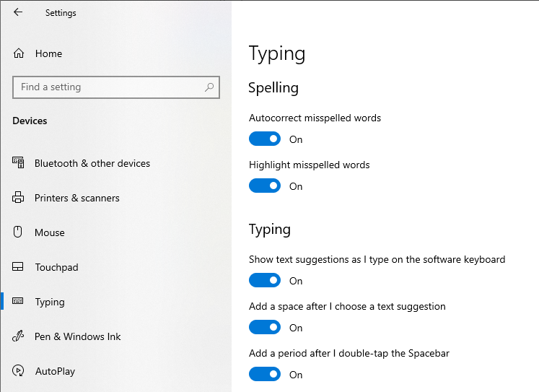Viewport: 539px width, 392px height.
Task: Click the Mouse icon in sidebar
Action: [19, 232]
